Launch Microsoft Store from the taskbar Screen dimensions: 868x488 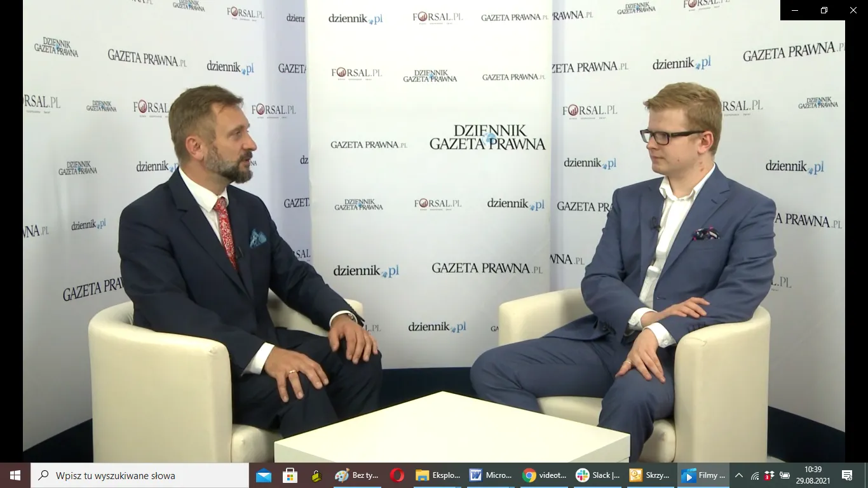point(290,475)
